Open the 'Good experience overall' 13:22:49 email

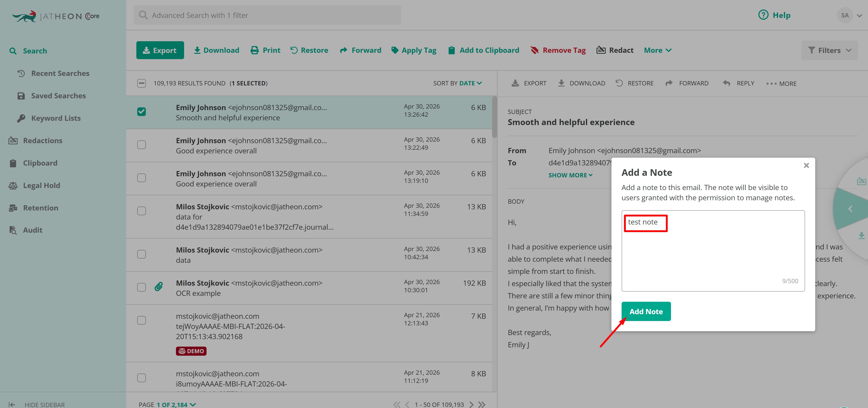309,145
